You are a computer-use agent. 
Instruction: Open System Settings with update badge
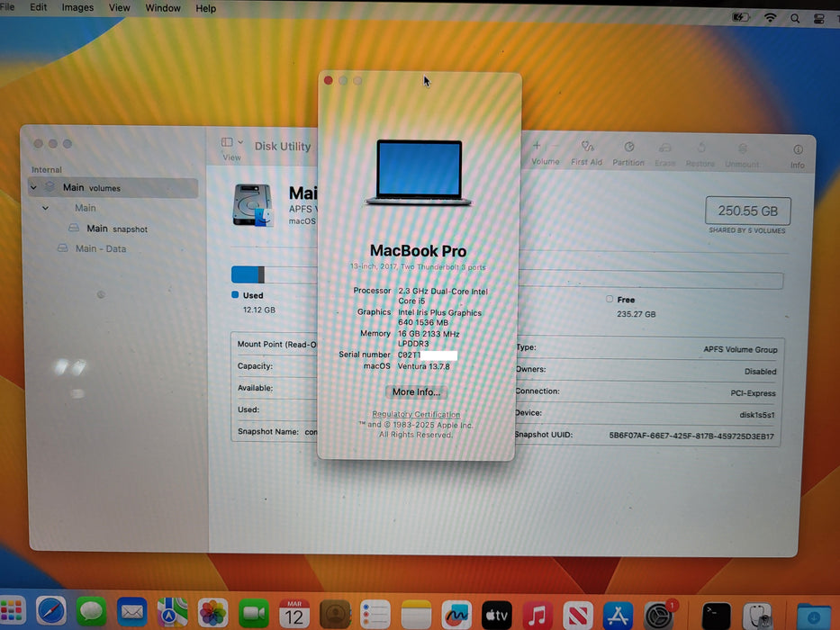pyautogui.click(x=659, y=616)
